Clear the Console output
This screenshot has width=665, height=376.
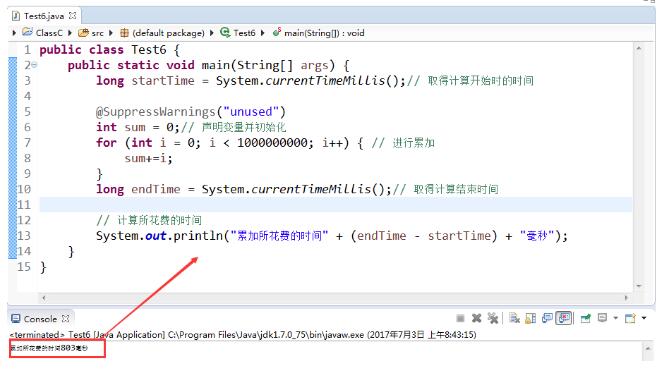[x=514, y=318]
